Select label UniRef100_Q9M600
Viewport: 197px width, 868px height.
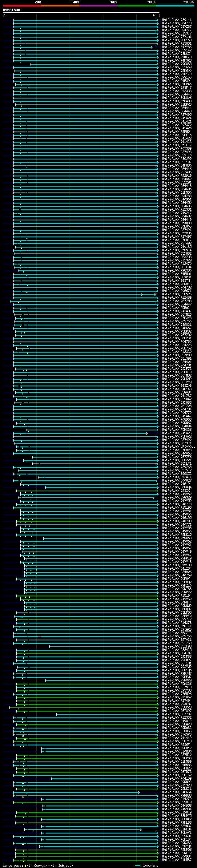(x=177, y=71)
